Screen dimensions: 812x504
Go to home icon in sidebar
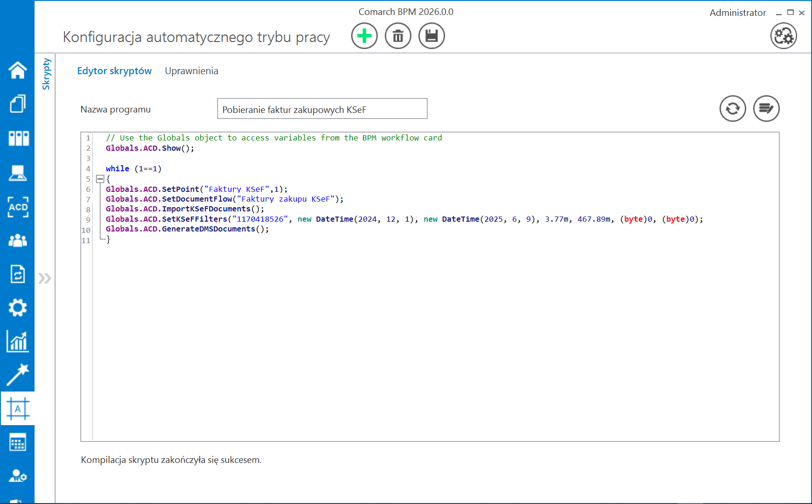[x=18, y=70]
